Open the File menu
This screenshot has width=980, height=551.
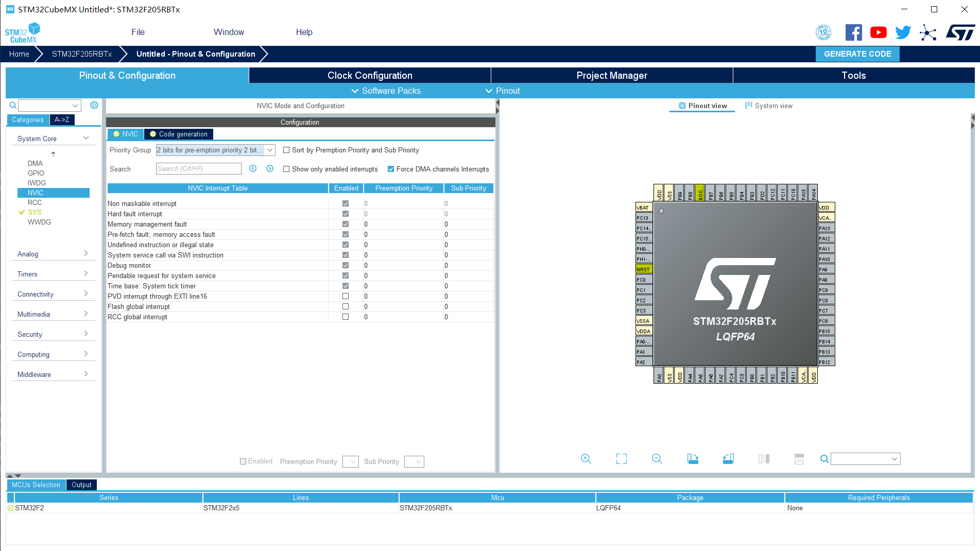click(138, 32)
